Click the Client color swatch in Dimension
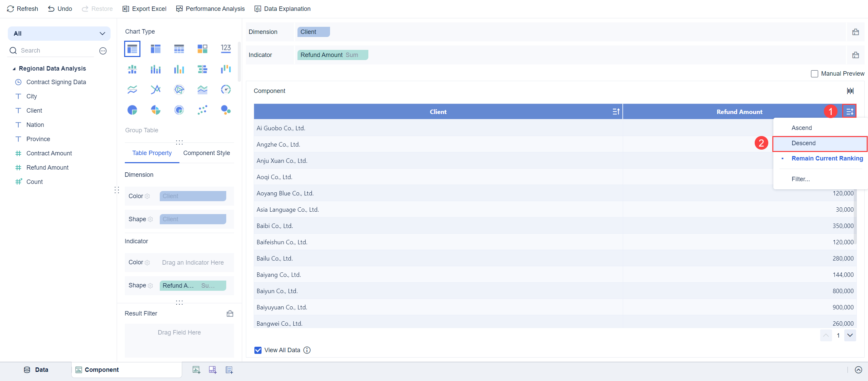The image size is (868, 381). [x=193, y=196]
